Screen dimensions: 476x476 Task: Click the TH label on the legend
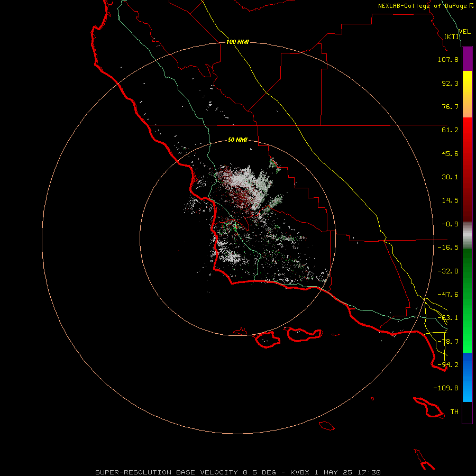point(454,412)
